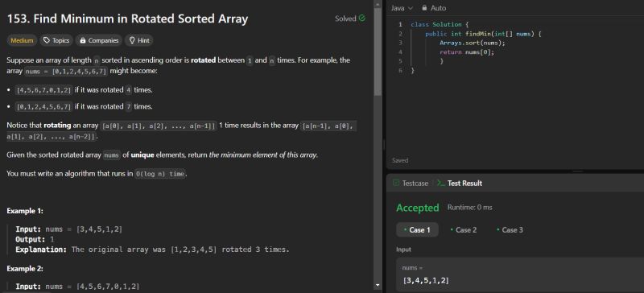Click the 'nums =' input label
Image resolution: width=644 pixels, height=293 pixels.
click(x=412, y=268)
